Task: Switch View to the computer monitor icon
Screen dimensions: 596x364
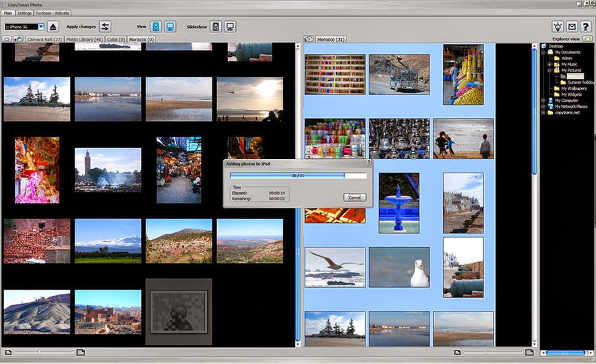Action: pyautogui.click(x=170, y=26)
